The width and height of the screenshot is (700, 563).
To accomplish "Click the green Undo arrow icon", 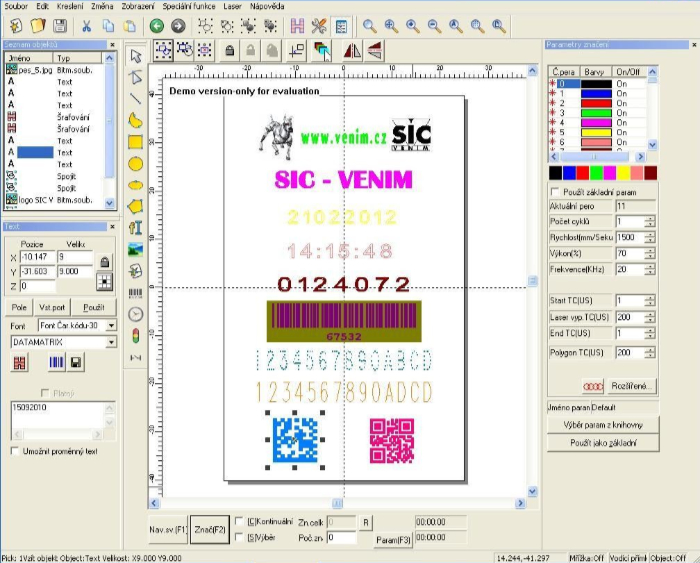I will [157, 26].
